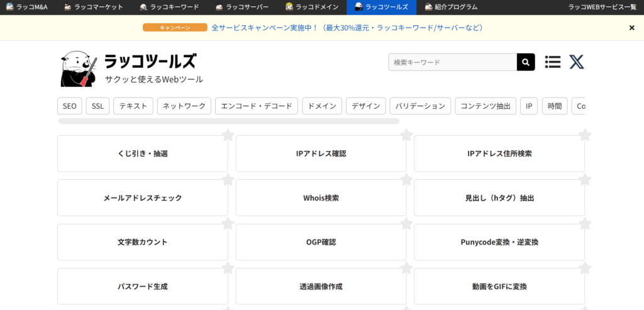Filter by デザイン category tag
644x310 pixels.
366,106
